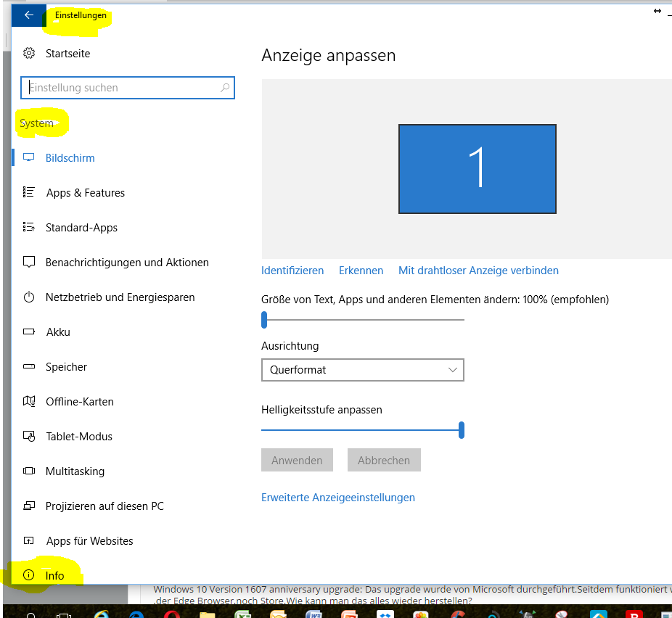Open the Tablet-Modus icon
The width and height of the screenshot is (672, 618).
pos(29,436)
